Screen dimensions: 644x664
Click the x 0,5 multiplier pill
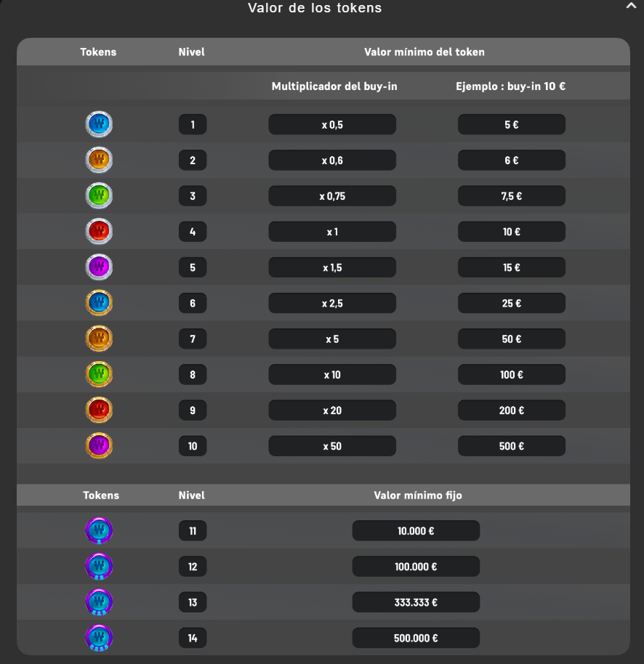click(x=332, y=124)
